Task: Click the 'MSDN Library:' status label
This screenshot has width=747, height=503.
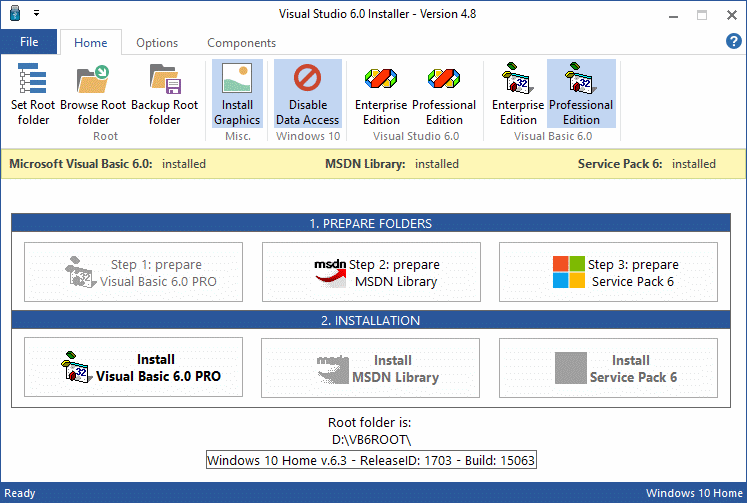Action: 365,164
